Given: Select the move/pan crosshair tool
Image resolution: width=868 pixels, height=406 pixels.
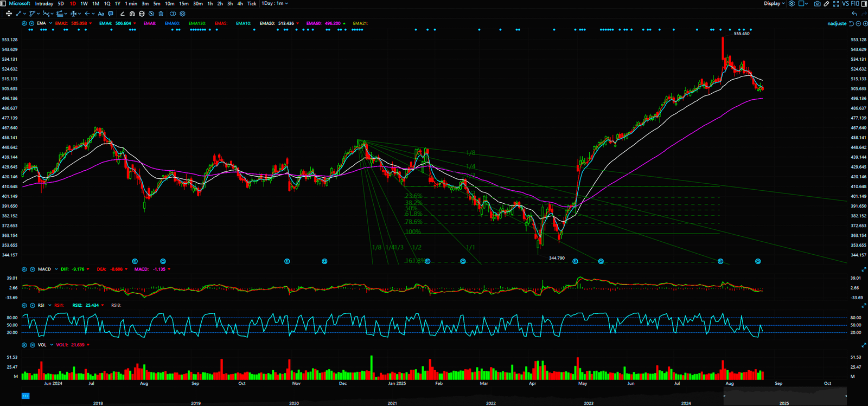Looking at the screenshot, I should point(9,14).
